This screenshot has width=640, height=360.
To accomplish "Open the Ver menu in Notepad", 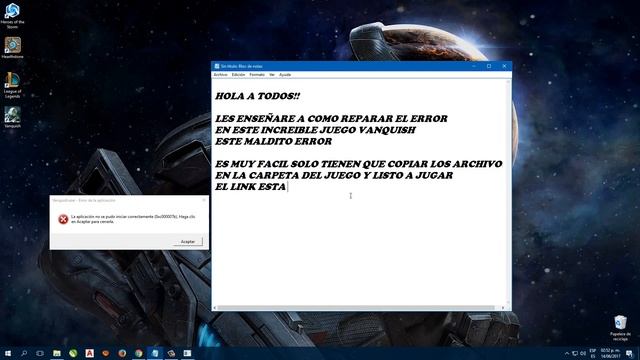I will click(272, 75).
